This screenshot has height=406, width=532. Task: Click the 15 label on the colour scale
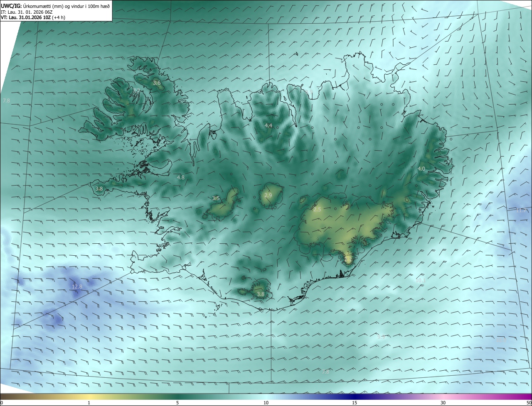coord(355,403)
